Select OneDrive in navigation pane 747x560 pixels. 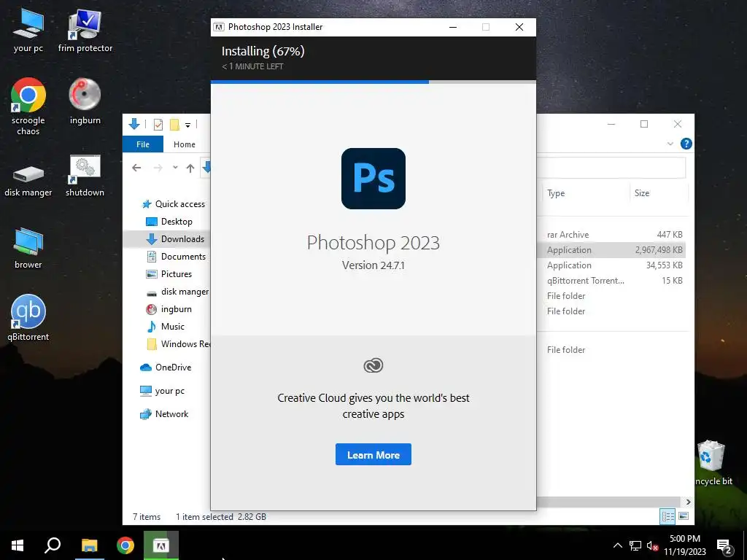166,367
